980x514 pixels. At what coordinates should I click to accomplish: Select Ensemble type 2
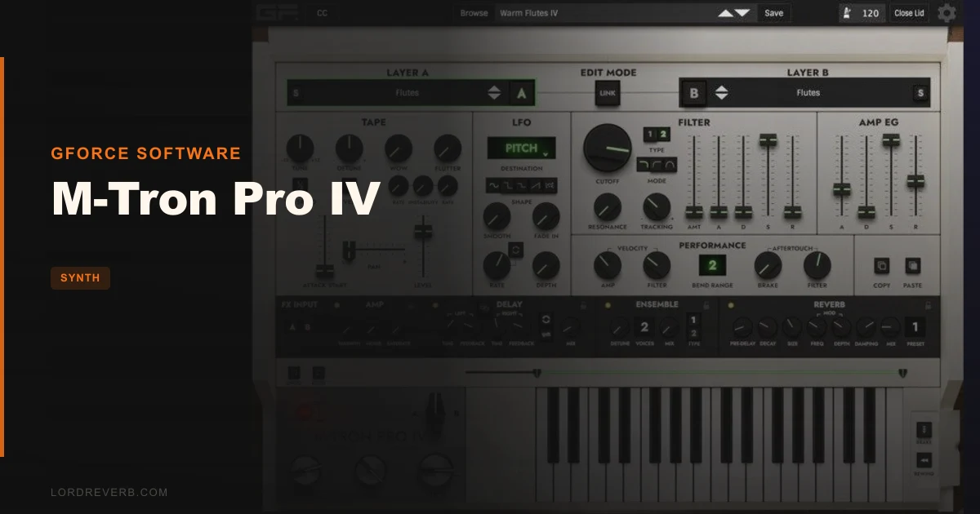pos(693,335)
